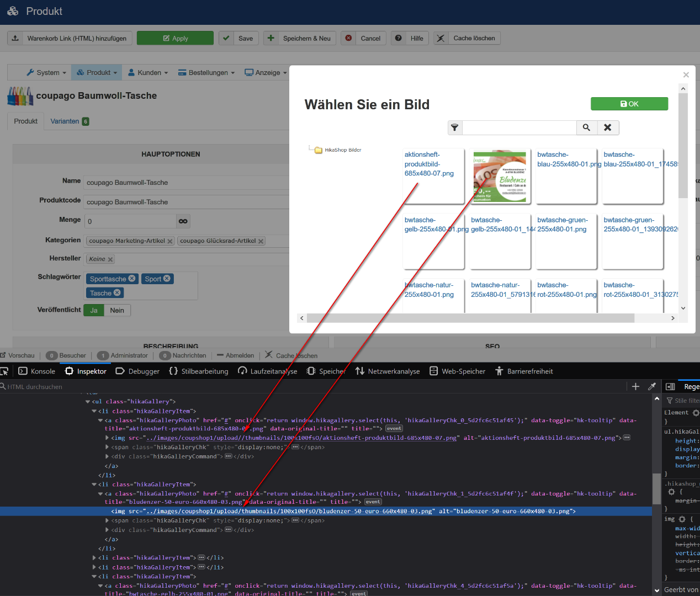The height and width of the screenshot is (596, 700).
Task: Click Warenkorb Link (HTML) hinzufügen button
Action: coord(70,38)
